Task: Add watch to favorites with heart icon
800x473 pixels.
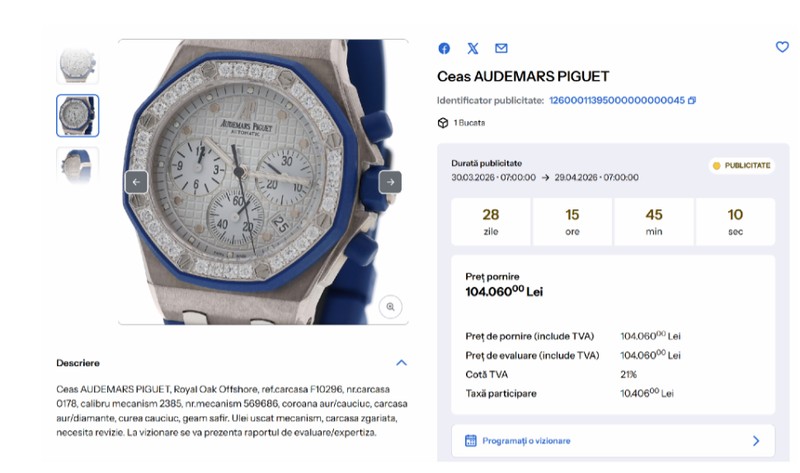Action: 782,47
